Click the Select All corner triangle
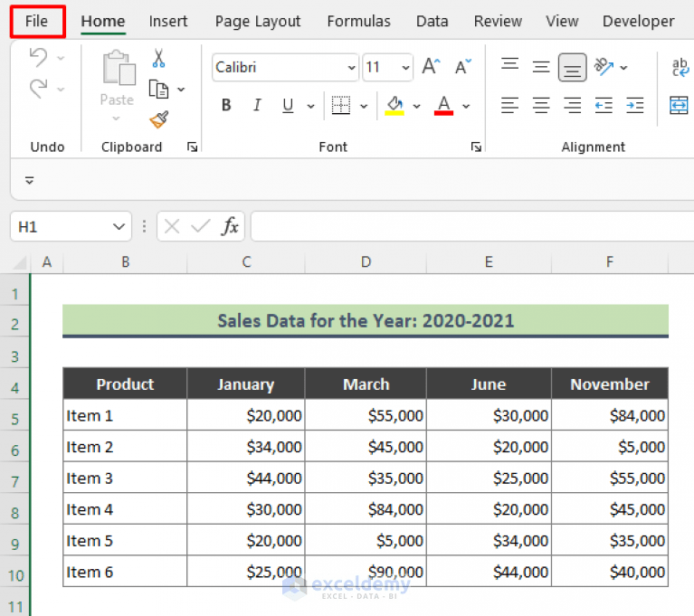The image size is (694, 616). pos(19,263)
